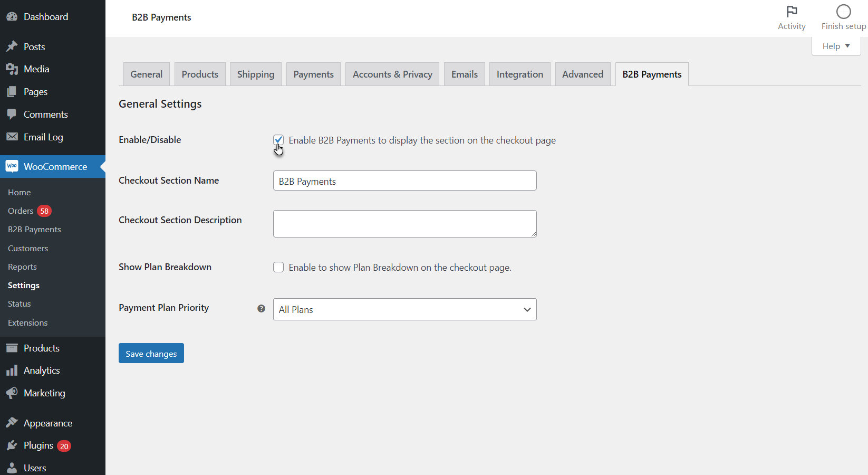Open the Posts menu item
Screen dimensions: 868x475
click(x=53, y=47)
